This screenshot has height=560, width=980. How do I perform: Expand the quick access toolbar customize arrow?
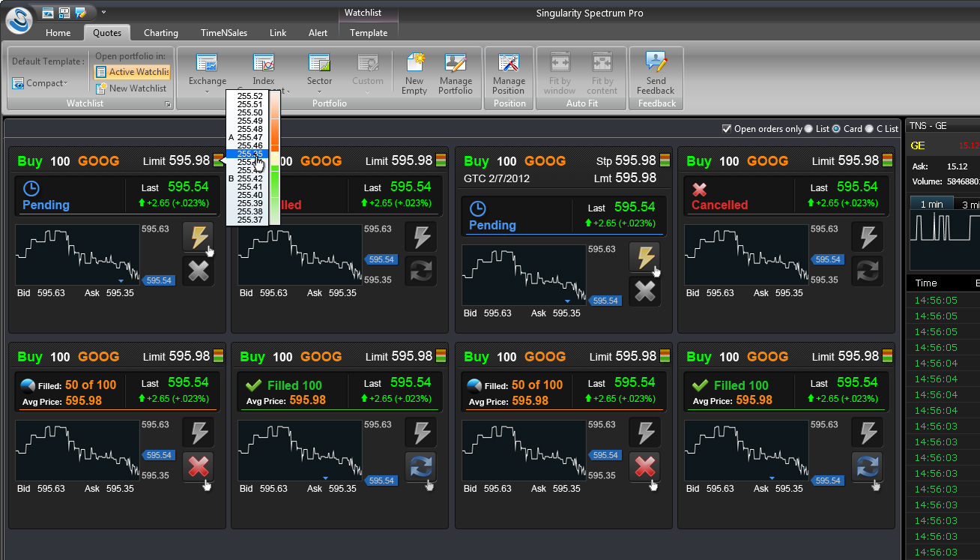point(103,12)
